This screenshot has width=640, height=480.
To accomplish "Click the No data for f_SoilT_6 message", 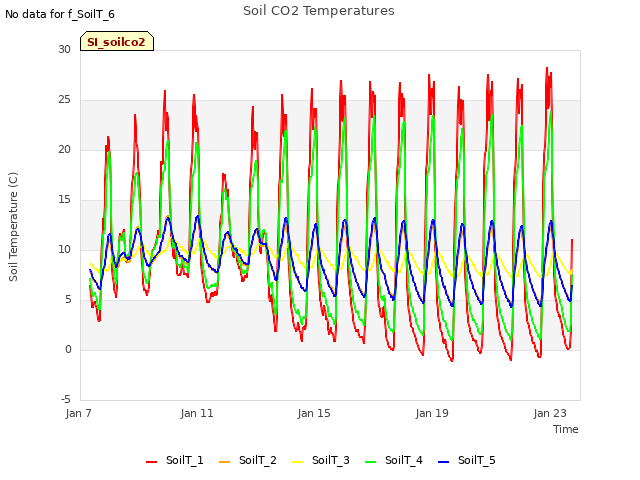I will coord(60,14).
